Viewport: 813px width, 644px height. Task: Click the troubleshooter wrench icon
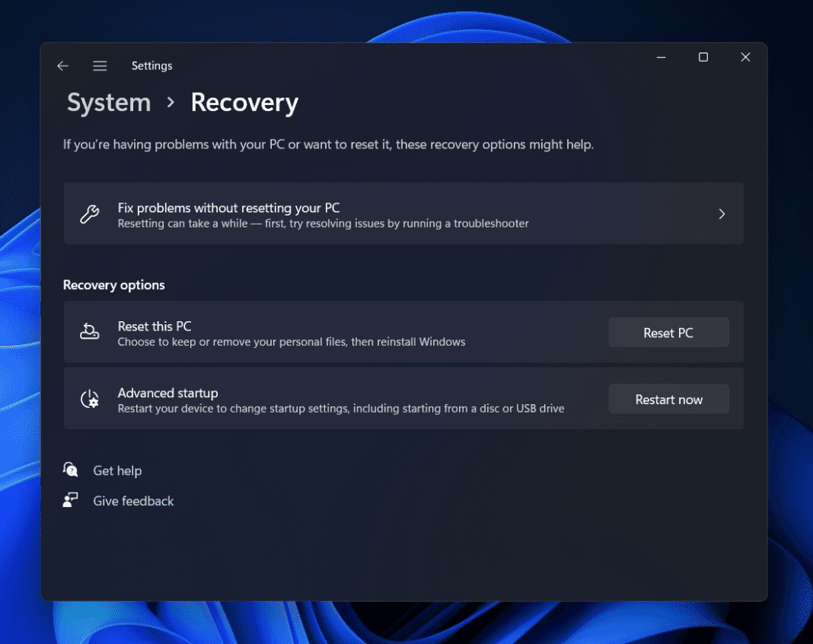89,214
